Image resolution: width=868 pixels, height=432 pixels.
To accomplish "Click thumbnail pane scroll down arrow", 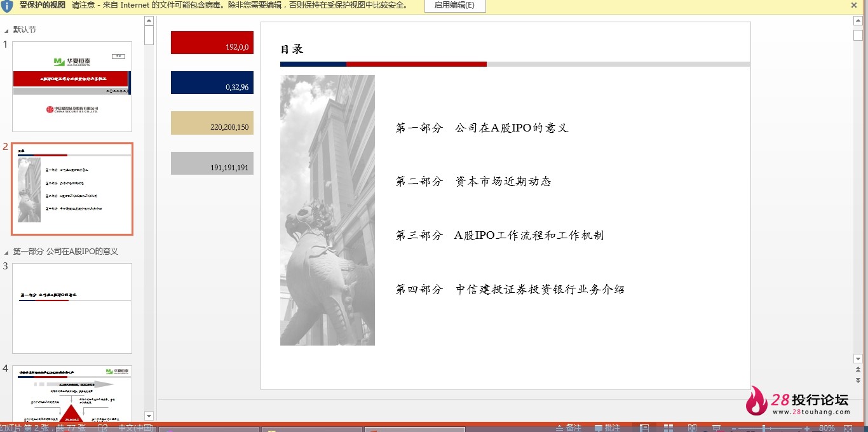I will [x=149, y=416].
